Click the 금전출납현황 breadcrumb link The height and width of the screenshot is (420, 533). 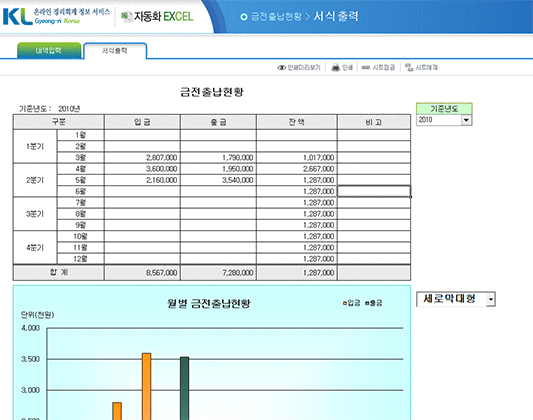[x=276, y=16]
